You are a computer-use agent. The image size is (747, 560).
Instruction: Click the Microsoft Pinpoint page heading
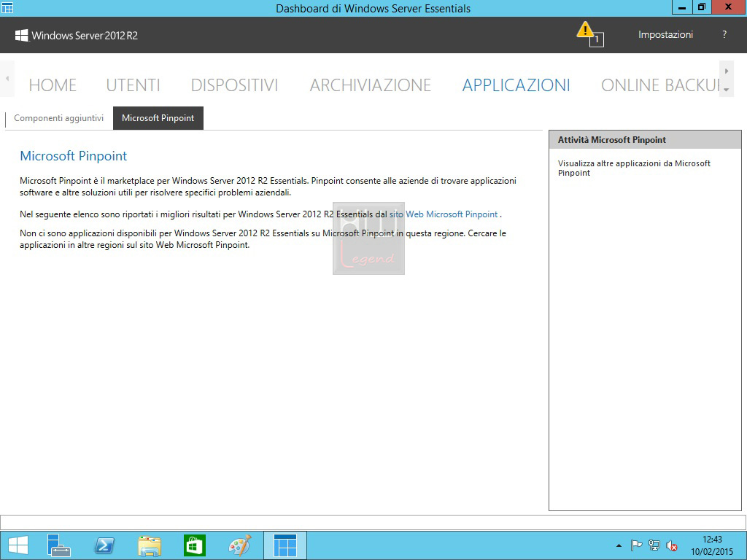point(74,156)
